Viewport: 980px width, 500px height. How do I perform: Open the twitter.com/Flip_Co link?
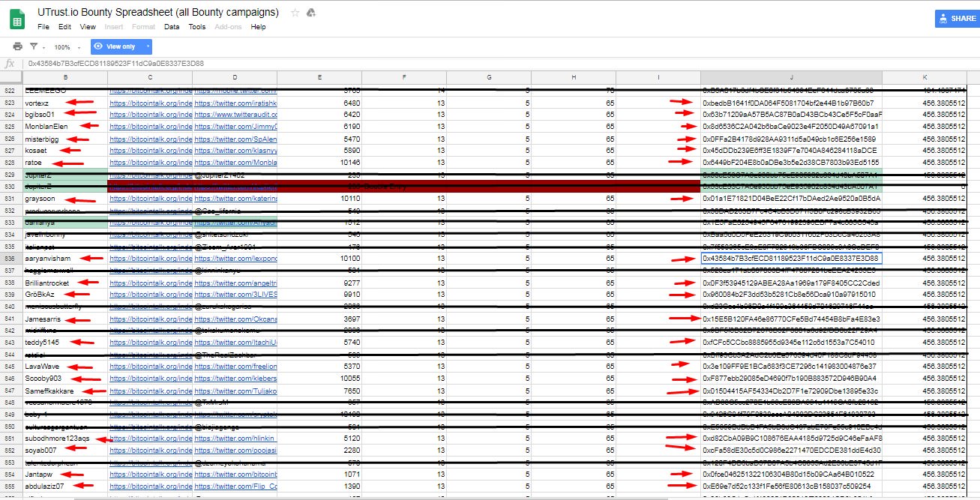pyautogui.click(x=235, y=486)
